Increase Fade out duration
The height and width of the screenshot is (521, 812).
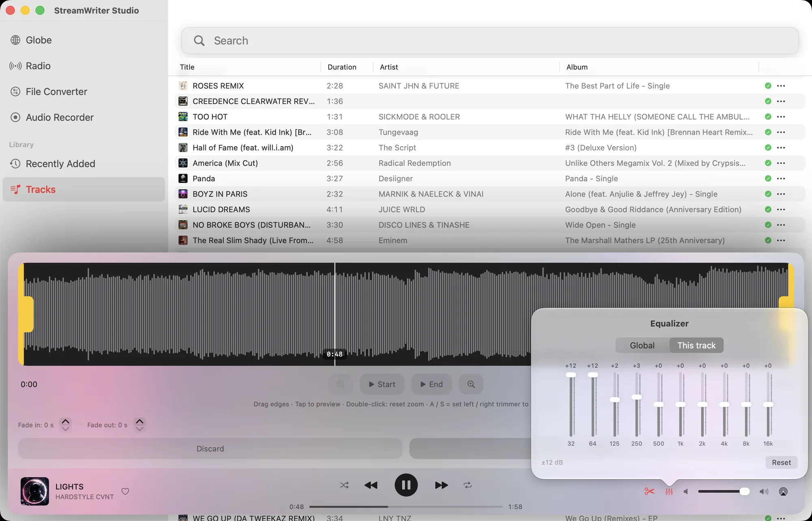(x=139, y=421)
